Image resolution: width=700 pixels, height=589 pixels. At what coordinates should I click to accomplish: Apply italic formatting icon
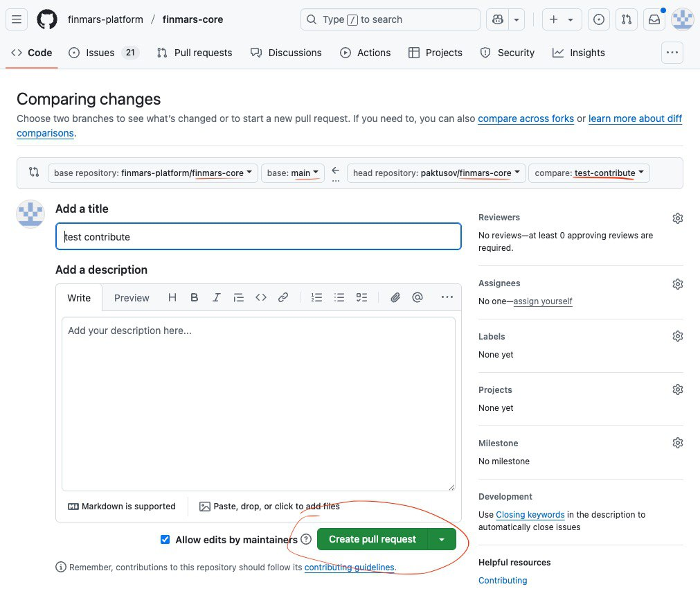click(217, 298)
